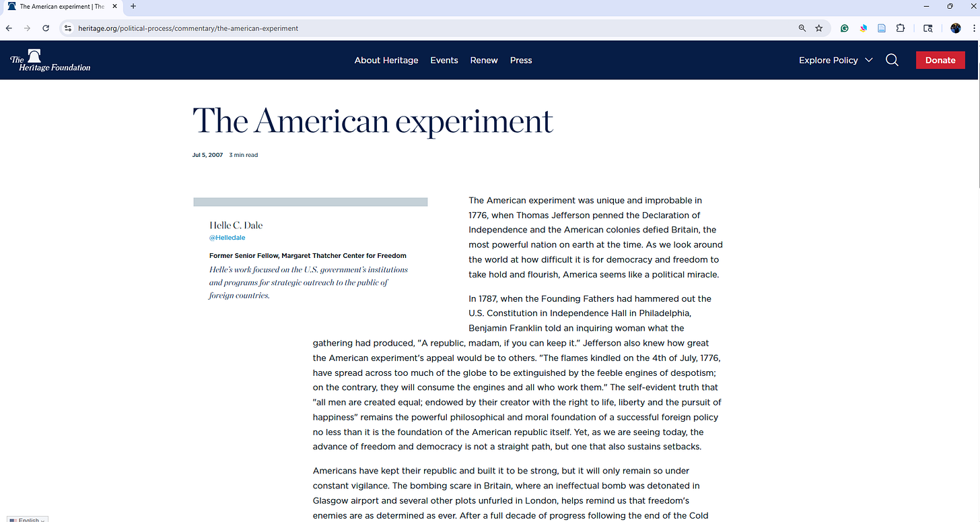Restore down the Chrome window

950,6
